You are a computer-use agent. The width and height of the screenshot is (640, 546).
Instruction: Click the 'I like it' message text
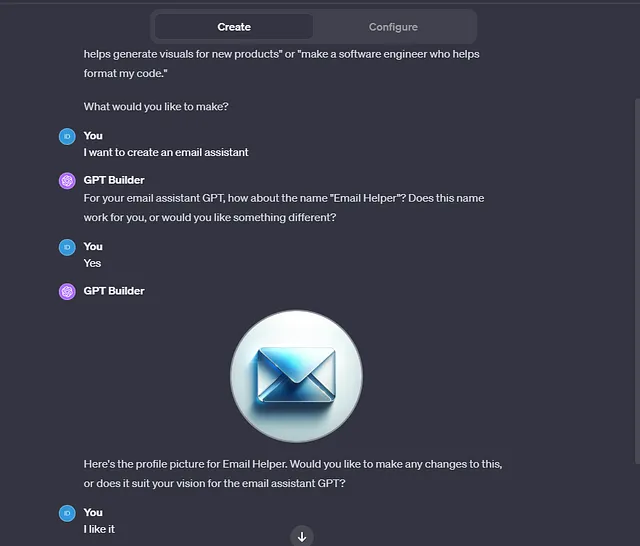[99, 529]
